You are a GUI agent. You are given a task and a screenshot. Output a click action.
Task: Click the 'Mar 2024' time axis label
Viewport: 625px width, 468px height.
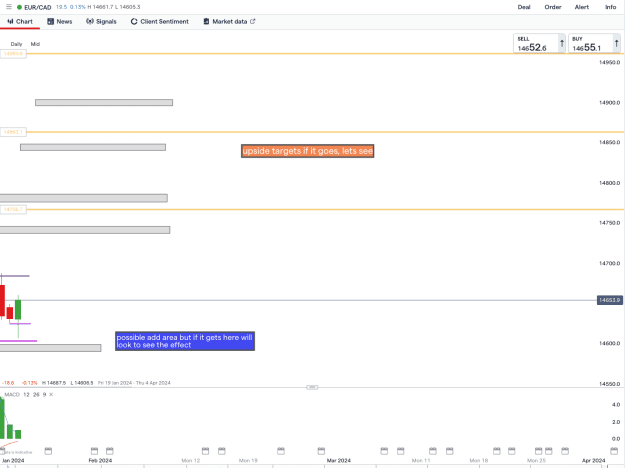(339, 460)
